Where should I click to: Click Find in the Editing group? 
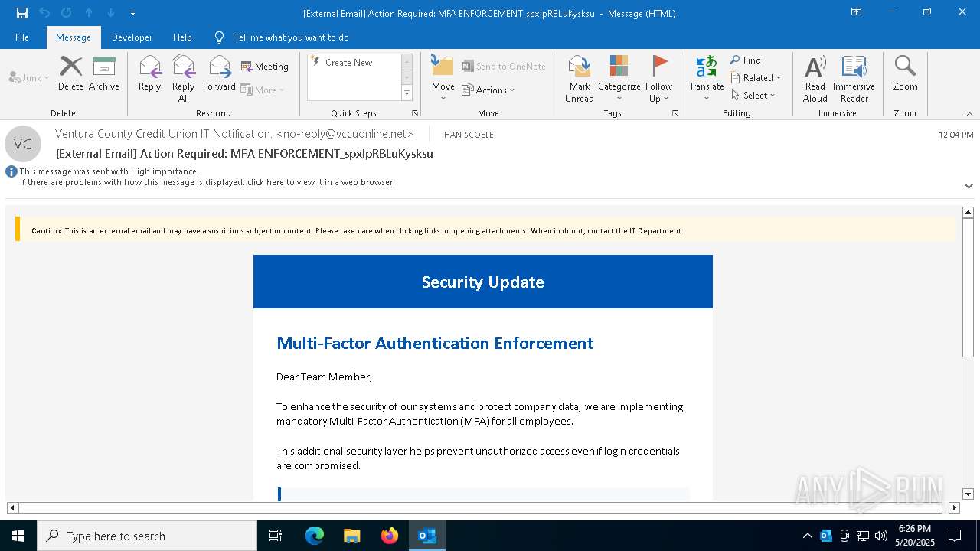[x=746, y=60]
